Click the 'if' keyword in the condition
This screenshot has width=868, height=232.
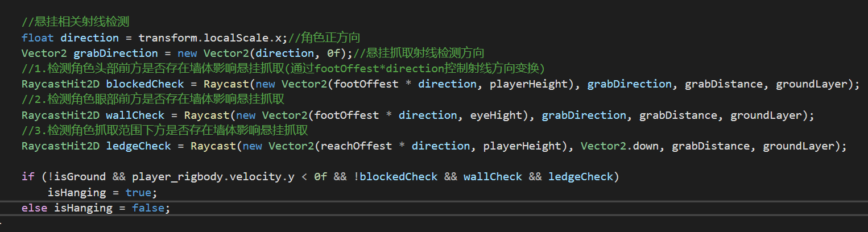coord(28,177)
